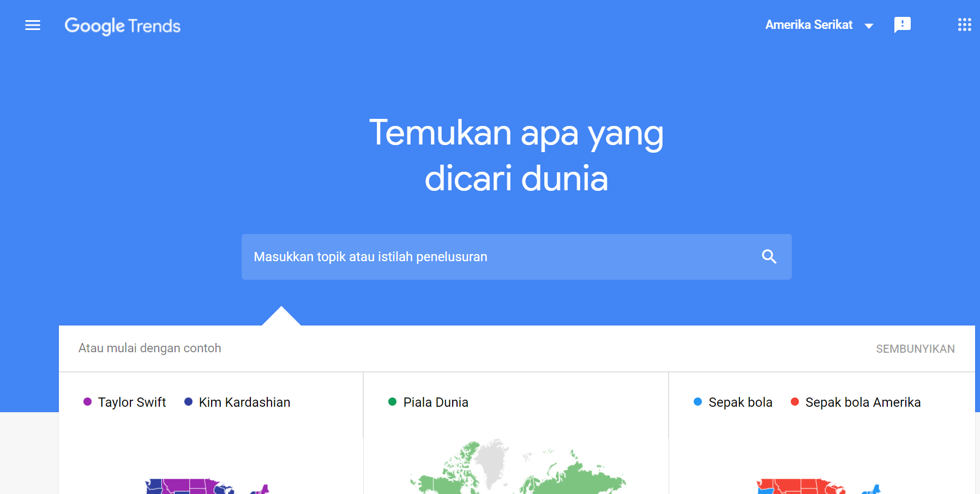The height and width of the screenshot is (494, 980).
Task: Select the Sepak bola example term
Action: (x=740, y=402)
